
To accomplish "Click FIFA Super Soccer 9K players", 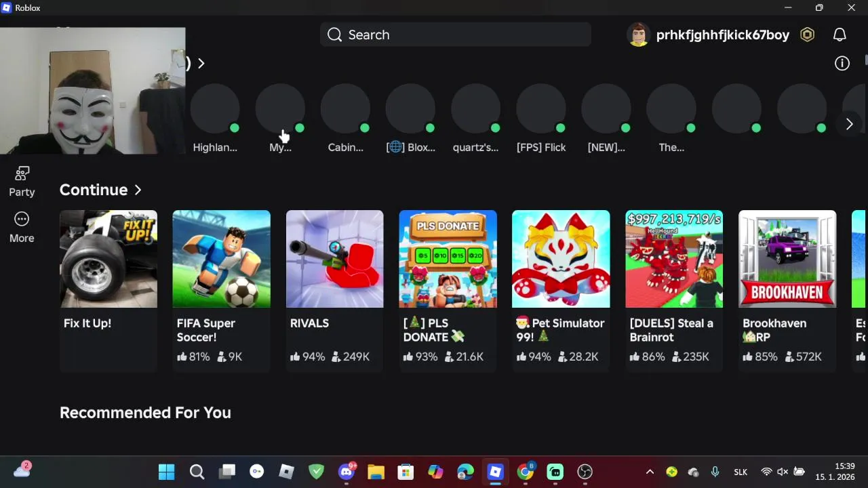I will point(229,357).
